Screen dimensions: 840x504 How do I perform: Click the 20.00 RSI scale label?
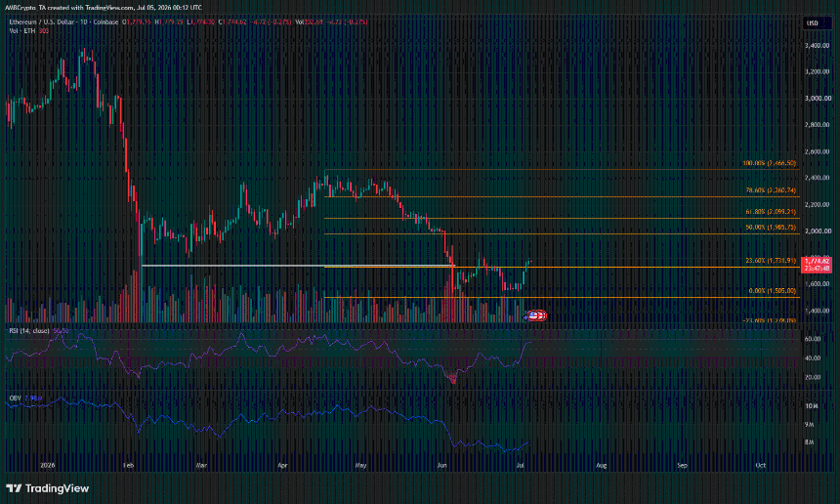812,377
